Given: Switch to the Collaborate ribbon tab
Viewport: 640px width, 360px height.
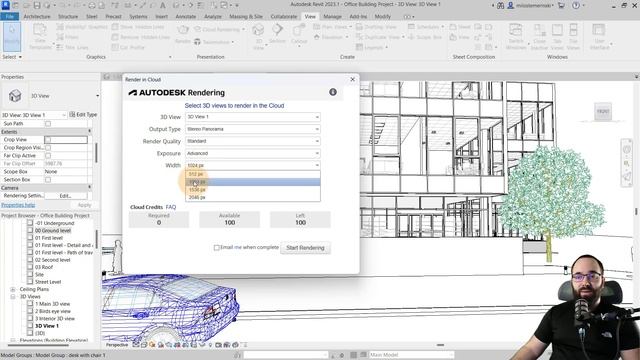Looking at the screenshot, I should (284, 16).
